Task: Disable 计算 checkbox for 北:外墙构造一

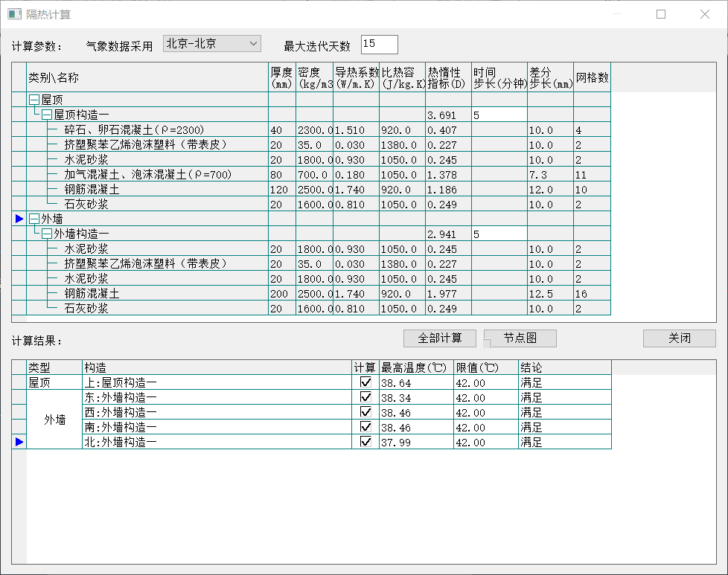Action: (x=365, y=442)
